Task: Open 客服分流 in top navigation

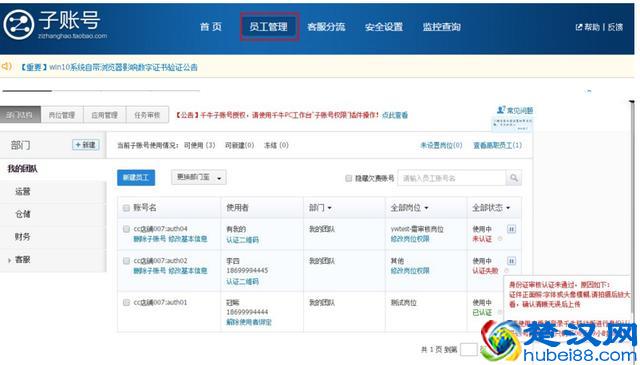Action: point(326,27)
